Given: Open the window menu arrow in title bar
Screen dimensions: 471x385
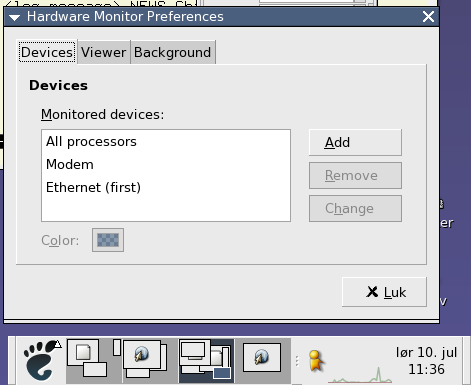Looking at the screenshot, I should click(15, 17).
